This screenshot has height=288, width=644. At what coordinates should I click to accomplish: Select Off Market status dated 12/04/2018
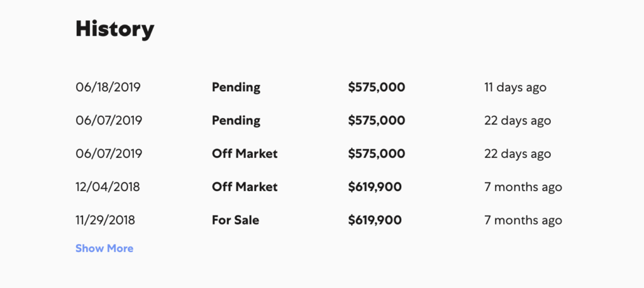[245, 187]
